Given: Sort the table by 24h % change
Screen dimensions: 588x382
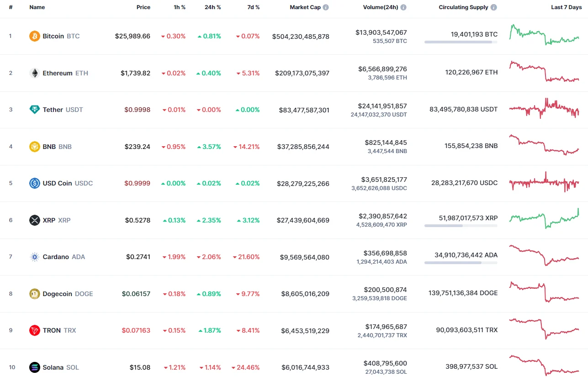Looking at the screenshot, I should (212, 7).
